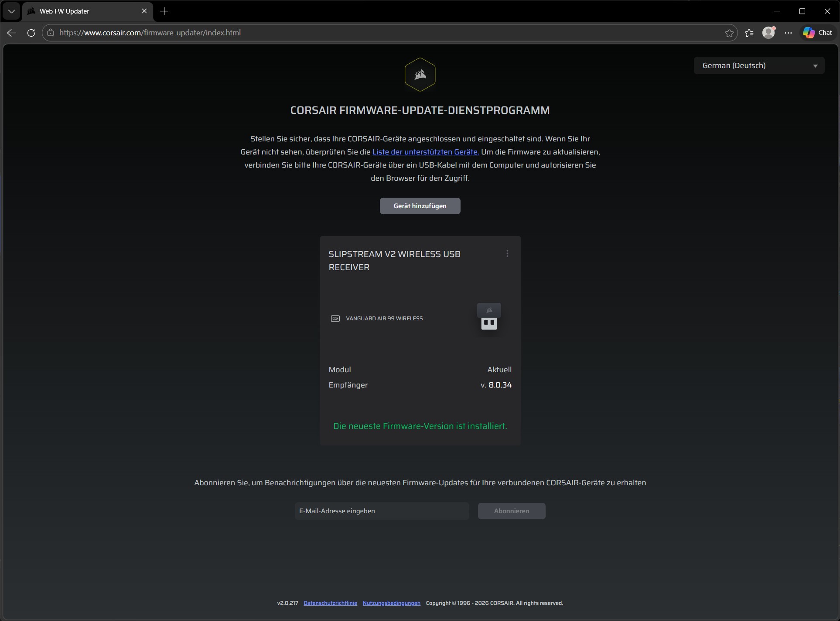Viewport: 840px width, 621px height.
Task: Open the Liste der unterstützten Geräte link
Action: point(425,152)
